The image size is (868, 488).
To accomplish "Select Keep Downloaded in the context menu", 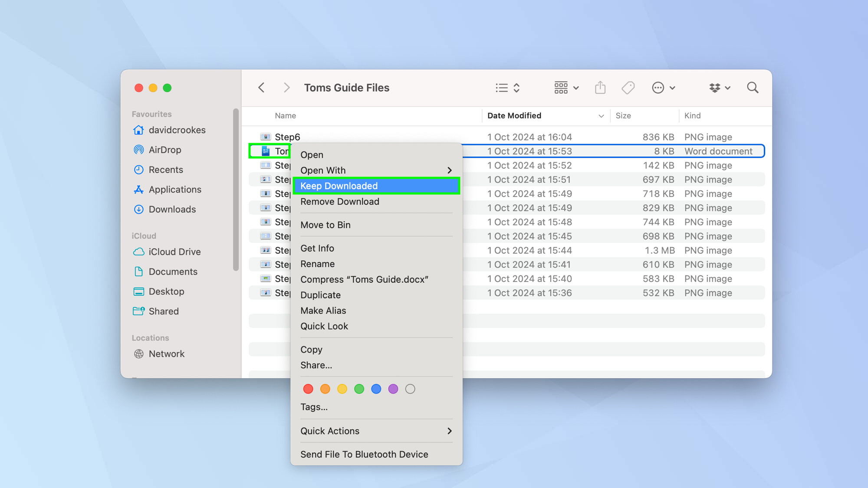I will 339,186.
